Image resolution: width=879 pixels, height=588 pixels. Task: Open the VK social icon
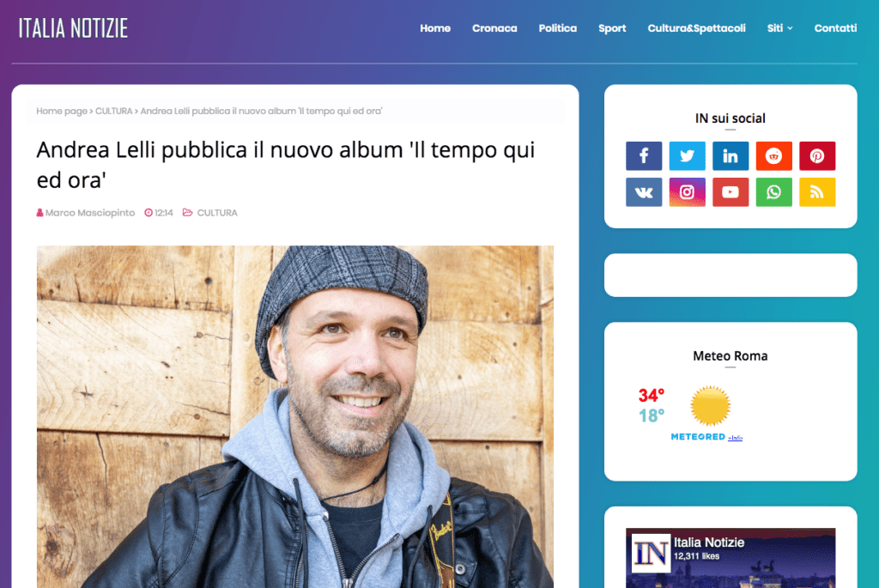tap(644, 192)
